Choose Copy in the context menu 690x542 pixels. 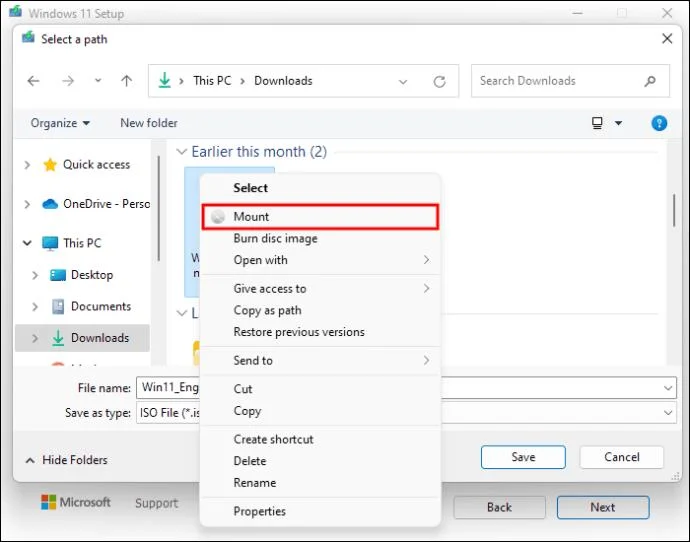pos(320,411)
